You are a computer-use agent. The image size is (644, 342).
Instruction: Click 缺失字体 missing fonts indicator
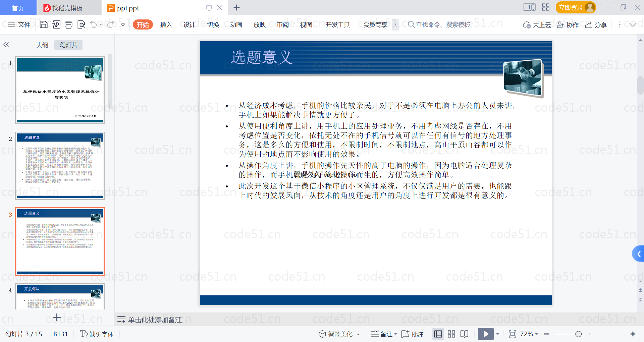tap(97, 334)
